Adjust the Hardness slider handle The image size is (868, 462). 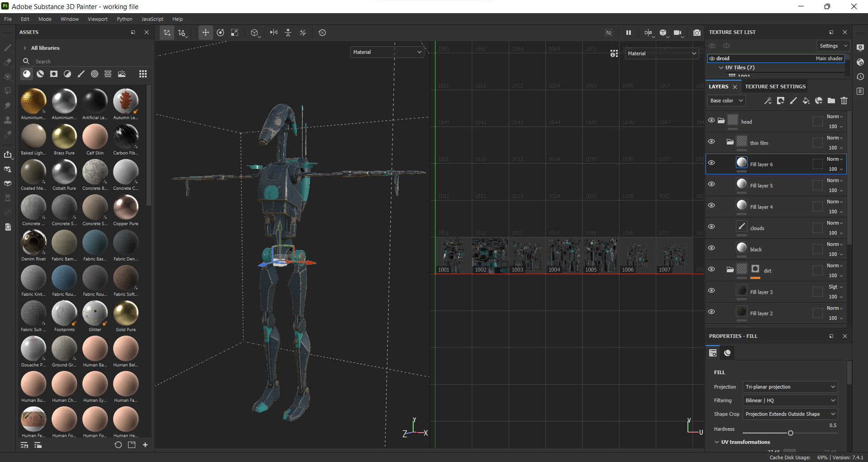pos(790,433)
